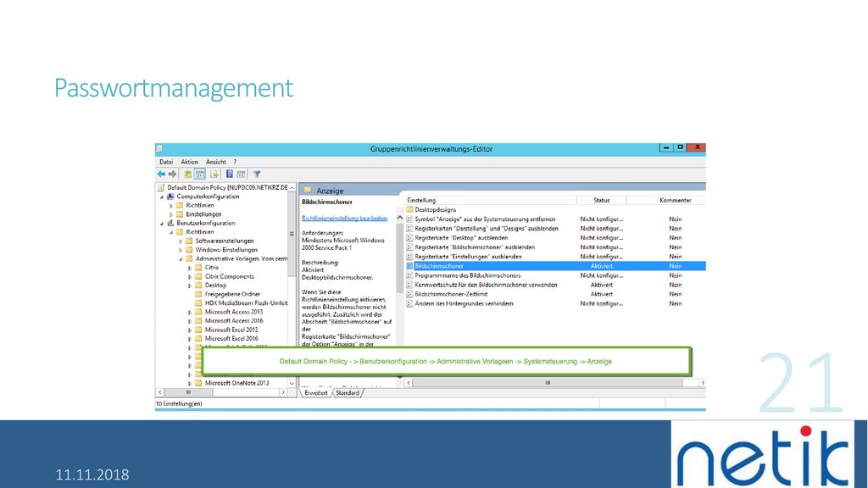Expand the Citrix folder node

(x=190, y=268)
